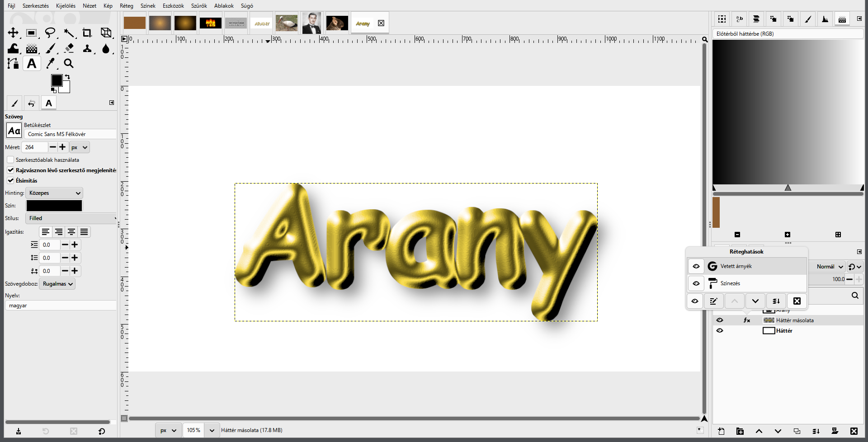Screen dimensions: 868x442
Task: Click the font size Méret input field
Action: (35, 147)
